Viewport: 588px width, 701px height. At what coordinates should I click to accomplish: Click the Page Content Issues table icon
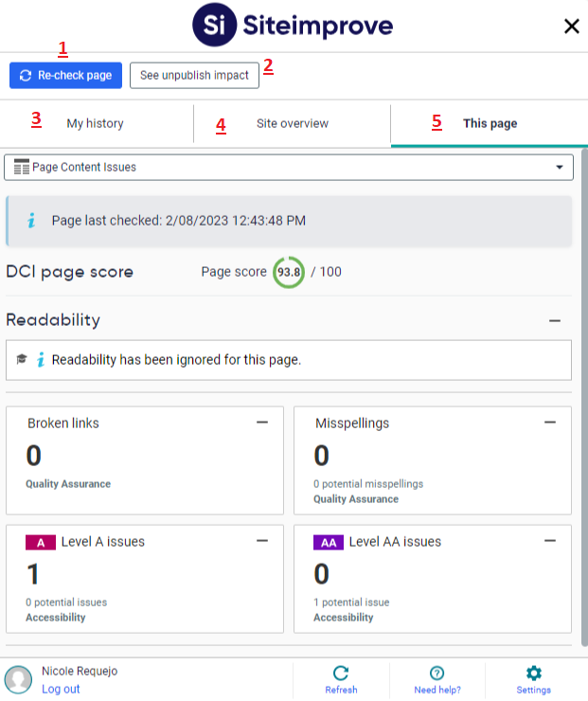[22, 167]
